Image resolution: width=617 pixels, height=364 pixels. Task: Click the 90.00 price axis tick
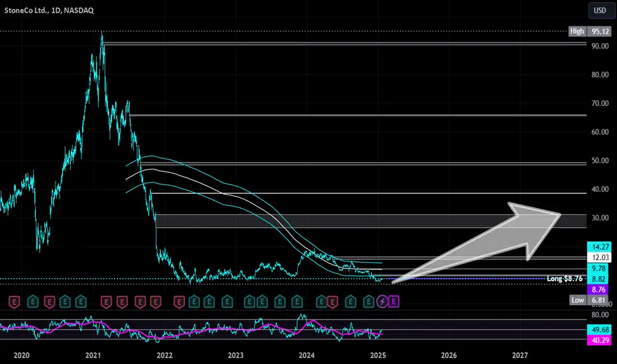600,46
